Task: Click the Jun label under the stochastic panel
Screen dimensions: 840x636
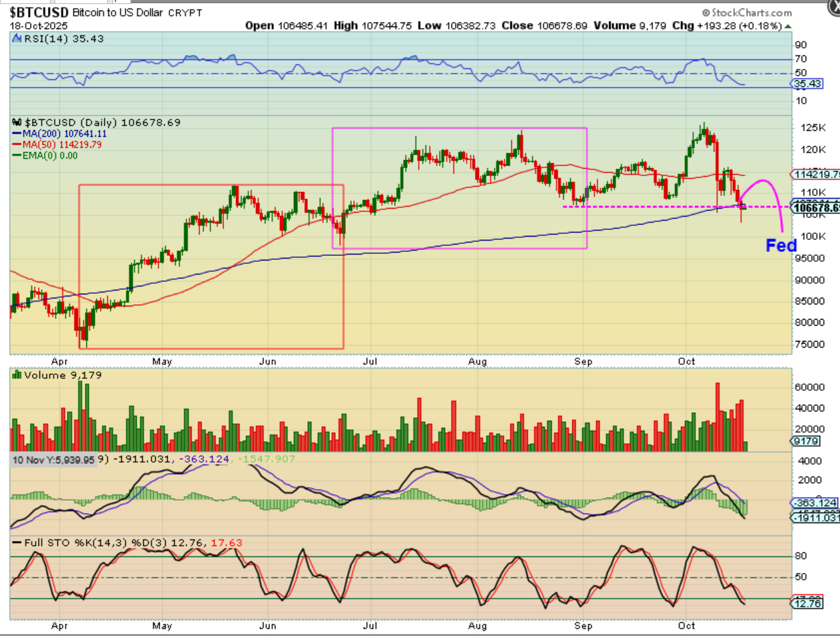Action: pos(267,626)
